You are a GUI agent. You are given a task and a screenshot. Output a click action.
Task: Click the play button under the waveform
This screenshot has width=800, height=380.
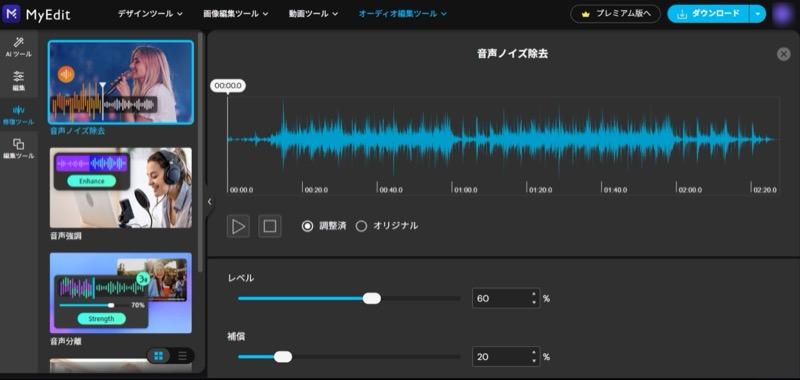pos(238,226)
